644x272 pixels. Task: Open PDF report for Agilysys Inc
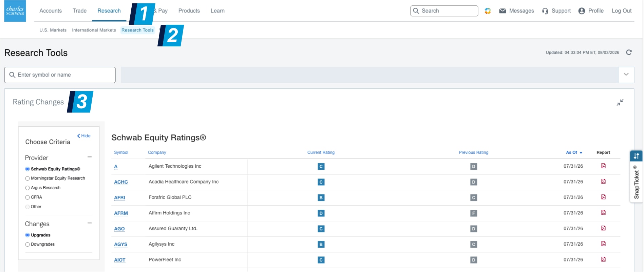pos(603,244)
